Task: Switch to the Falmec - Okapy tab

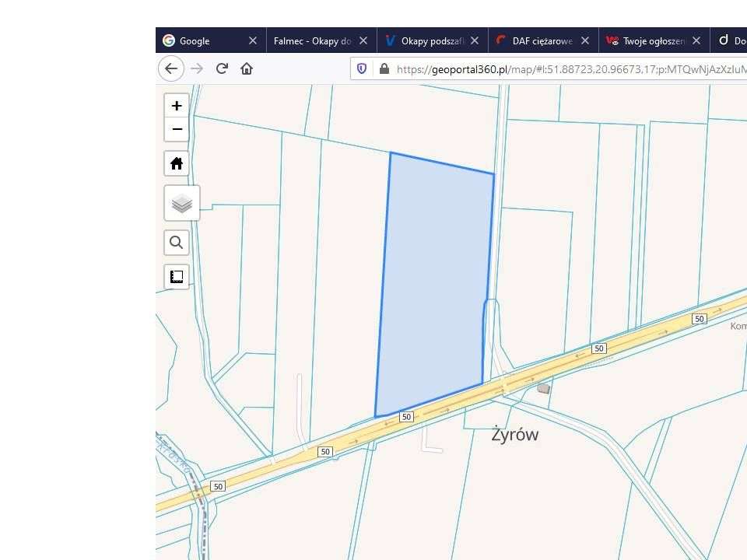Action: 321,40
